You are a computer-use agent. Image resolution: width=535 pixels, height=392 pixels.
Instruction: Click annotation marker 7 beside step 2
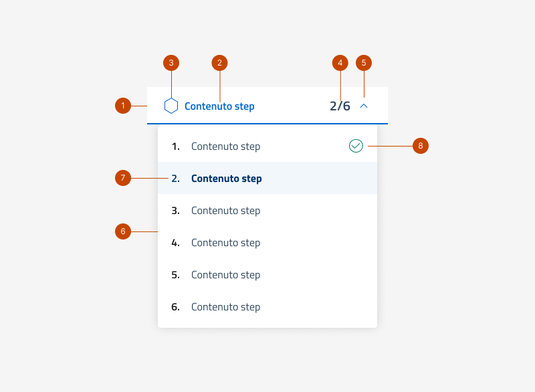pyautogui.click(x=122, y=178)
